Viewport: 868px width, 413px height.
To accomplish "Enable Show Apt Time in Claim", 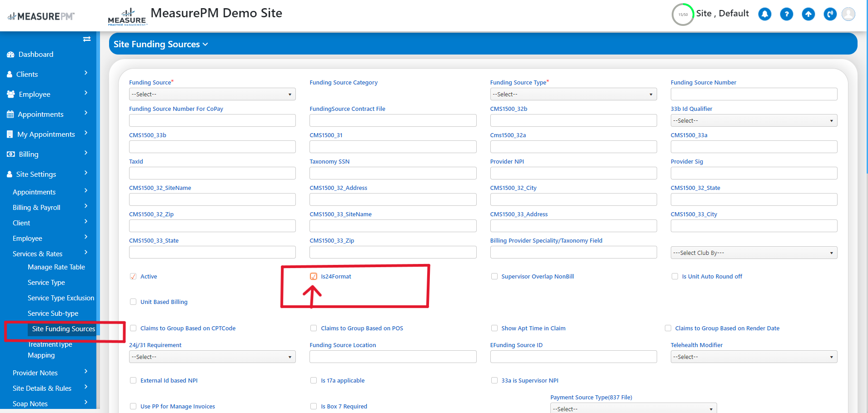I will coord(494,328).
